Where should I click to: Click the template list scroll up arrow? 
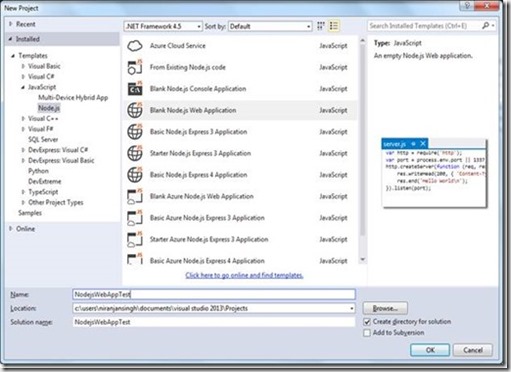pyautogui.click(x=363, y=40)
